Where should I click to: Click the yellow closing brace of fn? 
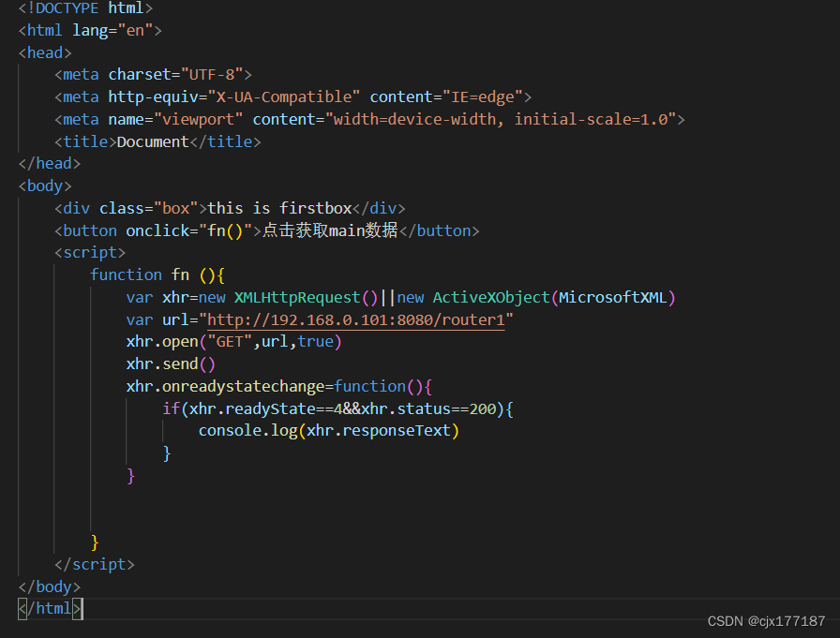(95, 542)
